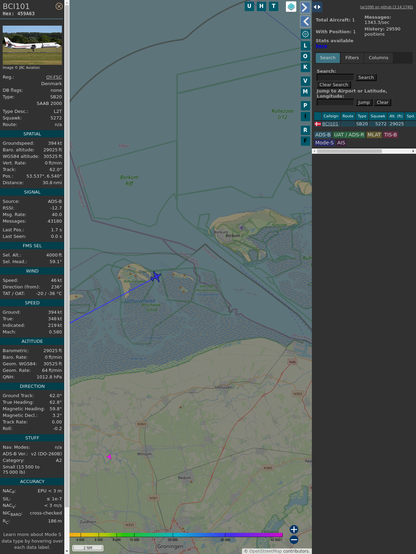
Task: Toggle sidebar width with double-arrow button
Action: tap(317, 7)
